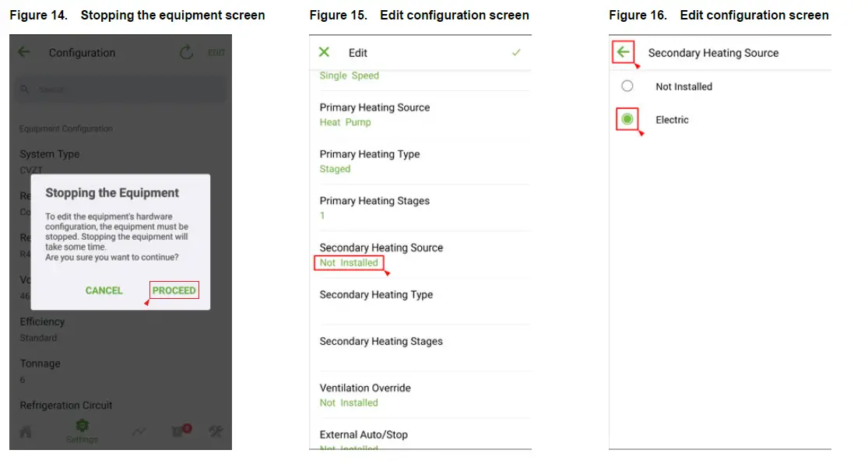Select the Not Installed radio option

click(x=627, y=86)
